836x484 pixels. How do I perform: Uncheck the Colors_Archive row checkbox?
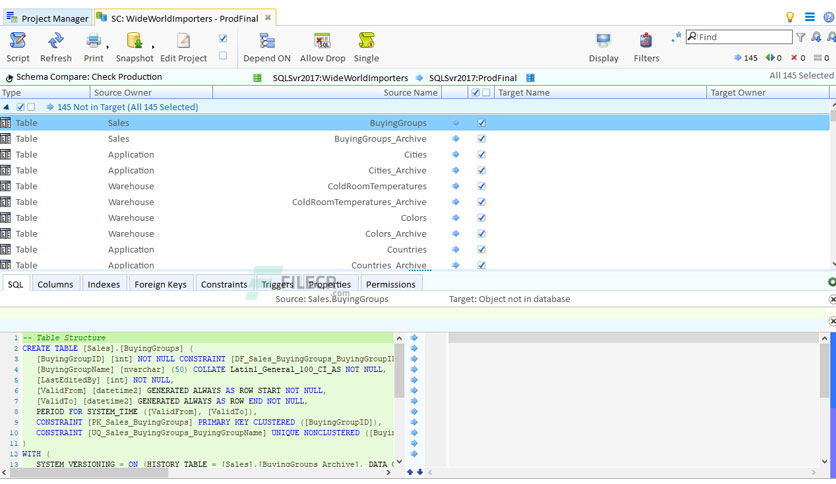click(481, 233)
